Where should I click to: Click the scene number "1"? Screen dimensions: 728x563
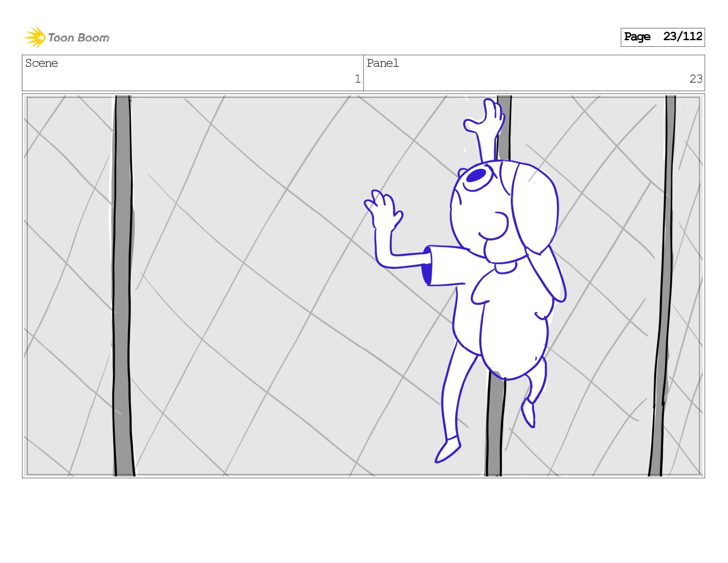357,79
